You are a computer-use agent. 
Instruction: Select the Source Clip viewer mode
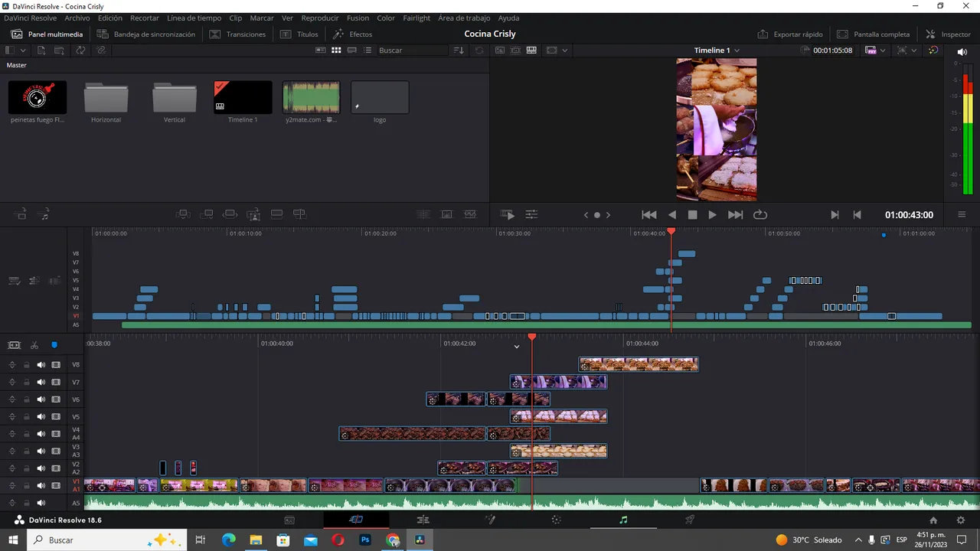(500, 50)
